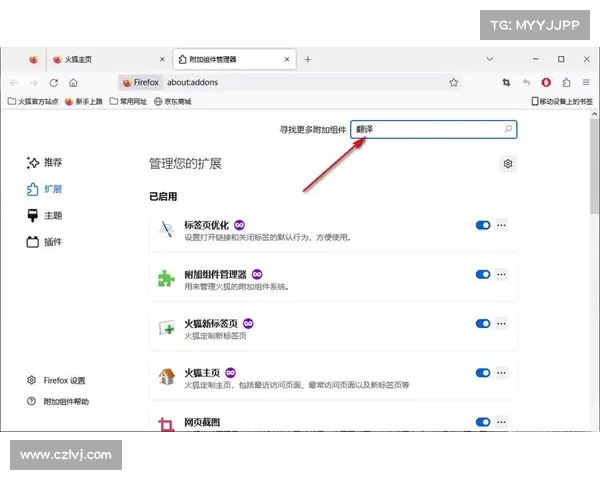Click the page vertical scrollbar thumb
Screen dimensions: 600x480
(594, 166)
